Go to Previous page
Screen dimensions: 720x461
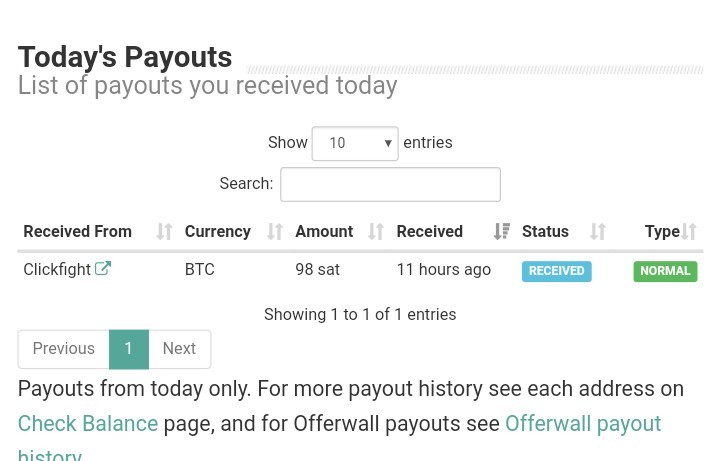pyautogui.click(x=63, y=349)
